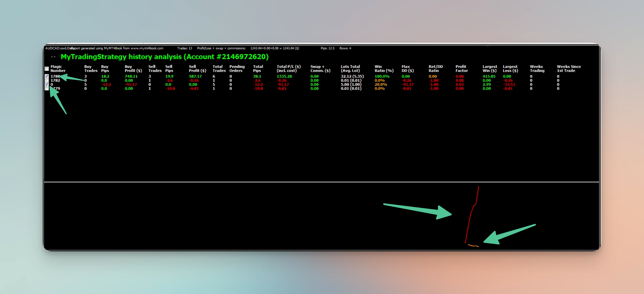Enable the checkbox for magic number 1782

click(x=47, y=81)
